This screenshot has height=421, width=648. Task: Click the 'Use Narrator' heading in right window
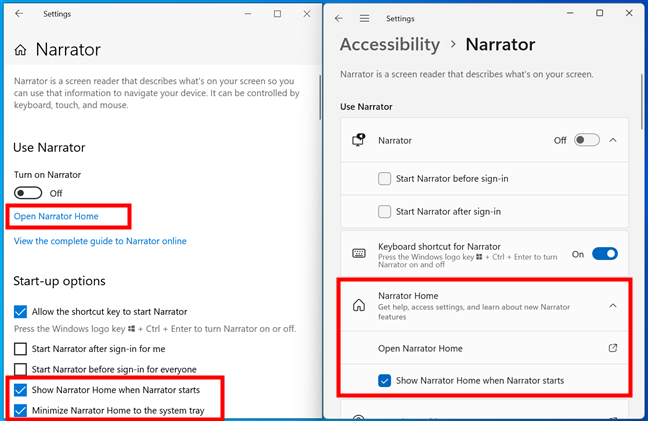click(366, 107)
